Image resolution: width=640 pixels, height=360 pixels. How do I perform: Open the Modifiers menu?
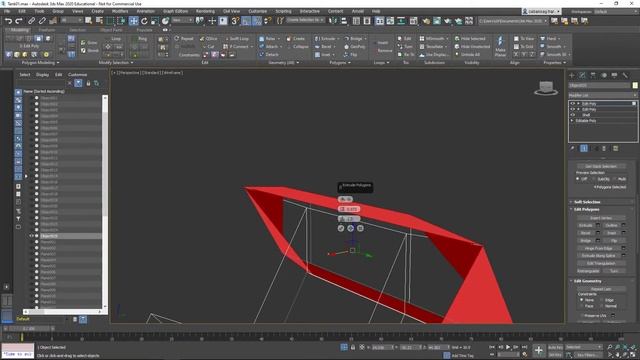point(120,11)
